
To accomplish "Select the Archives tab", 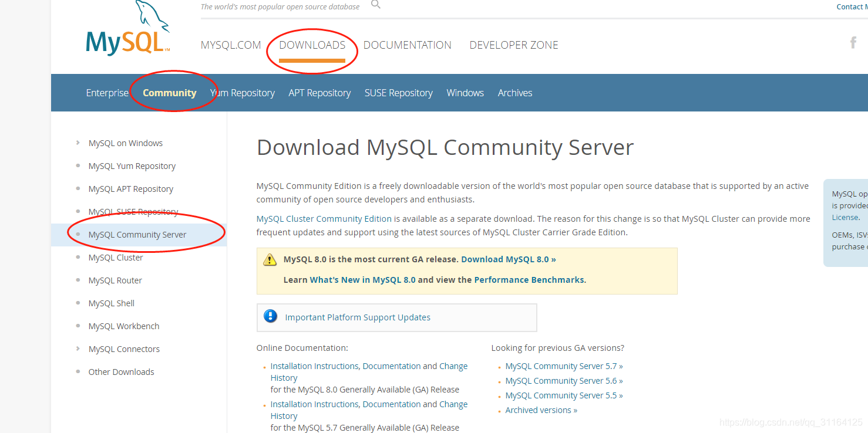I will point(514,93).
